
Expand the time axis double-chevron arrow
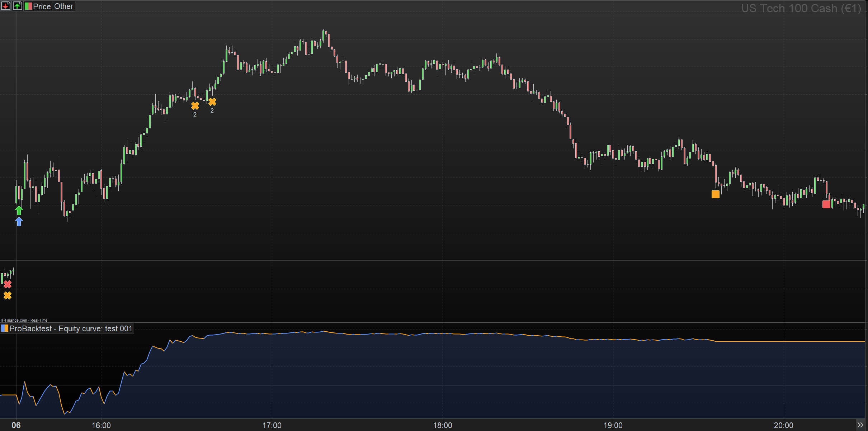point(860,425)
